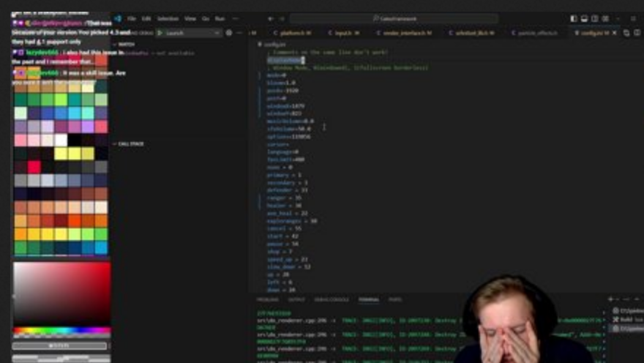Viewport: 644px width, 363px height.
Task: Click the line 'healer = 36'
Action: point(284,206)
